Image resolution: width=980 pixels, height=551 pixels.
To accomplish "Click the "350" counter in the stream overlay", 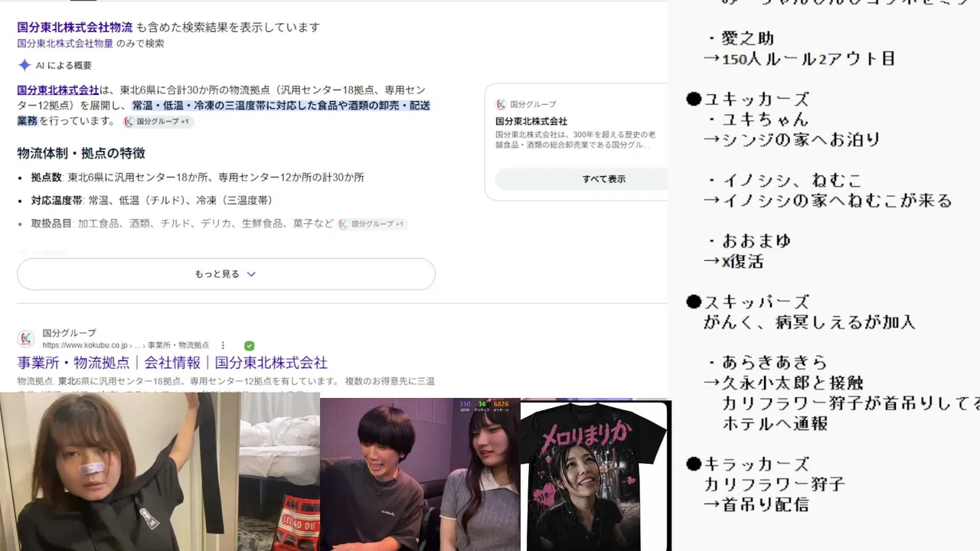I will pyautogui.click(x=465, y=404).
